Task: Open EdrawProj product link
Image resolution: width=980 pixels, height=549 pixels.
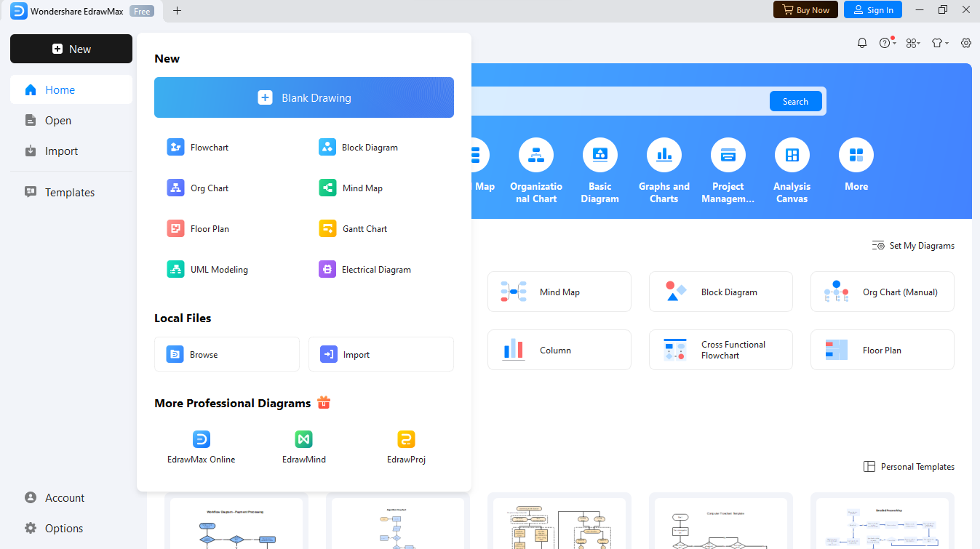Action: click(x=406, y=447)
